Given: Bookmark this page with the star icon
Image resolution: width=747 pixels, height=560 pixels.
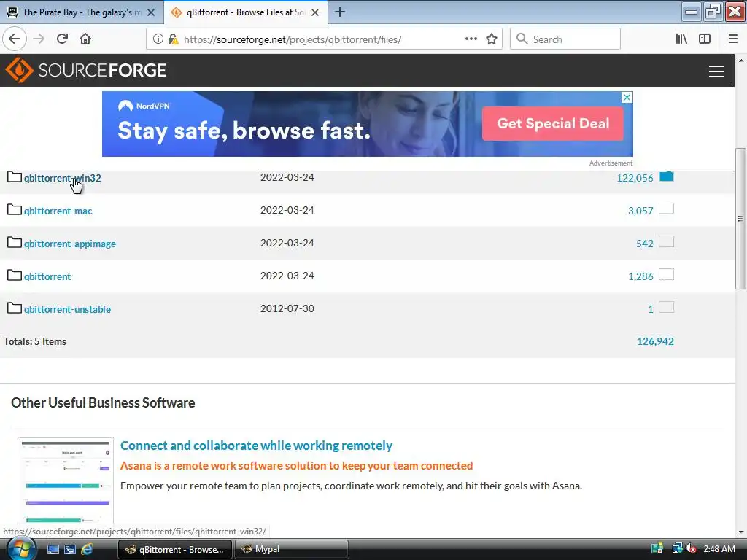Looking at the screenshot, I should (x=492, y=39).
